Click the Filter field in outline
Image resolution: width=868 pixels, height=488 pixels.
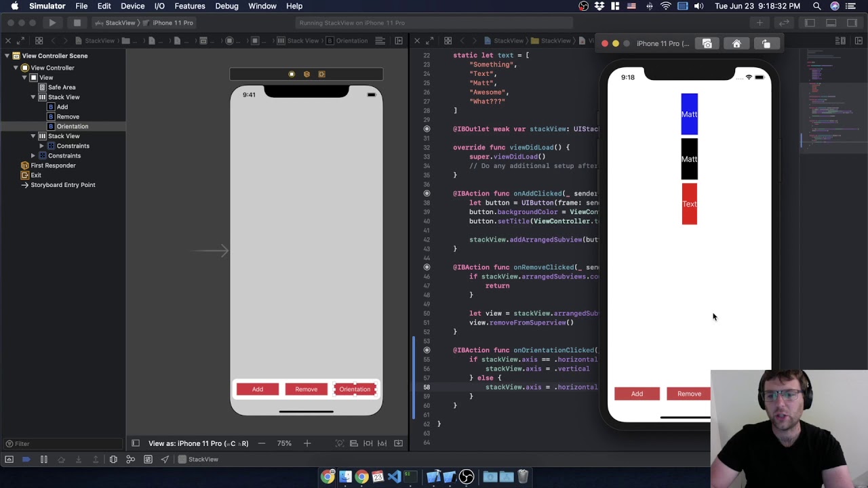pos(64,444)
